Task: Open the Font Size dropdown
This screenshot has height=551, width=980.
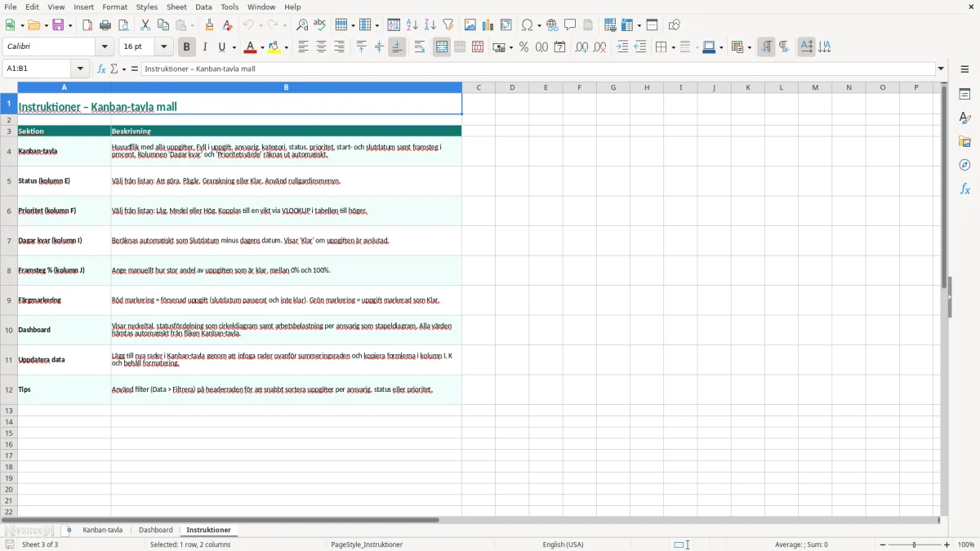Action: click(164, 47)
